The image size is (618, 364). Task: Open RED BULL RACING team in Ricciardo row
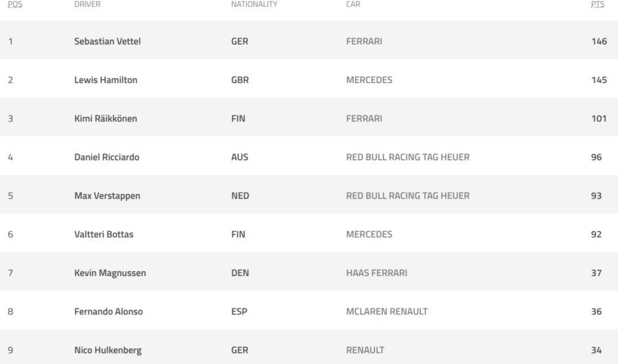408,157
